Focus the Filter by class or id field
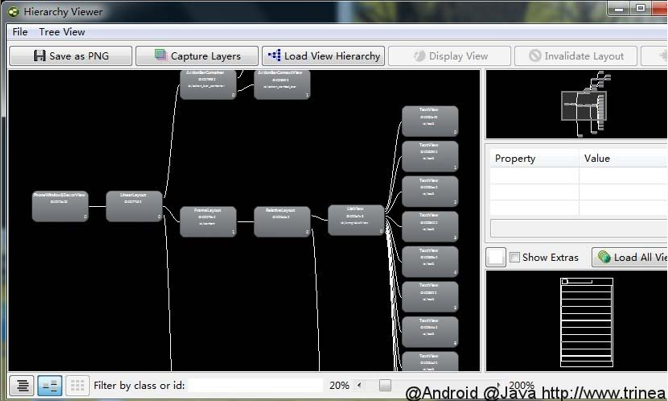668x401 pixels. (256, 385)
